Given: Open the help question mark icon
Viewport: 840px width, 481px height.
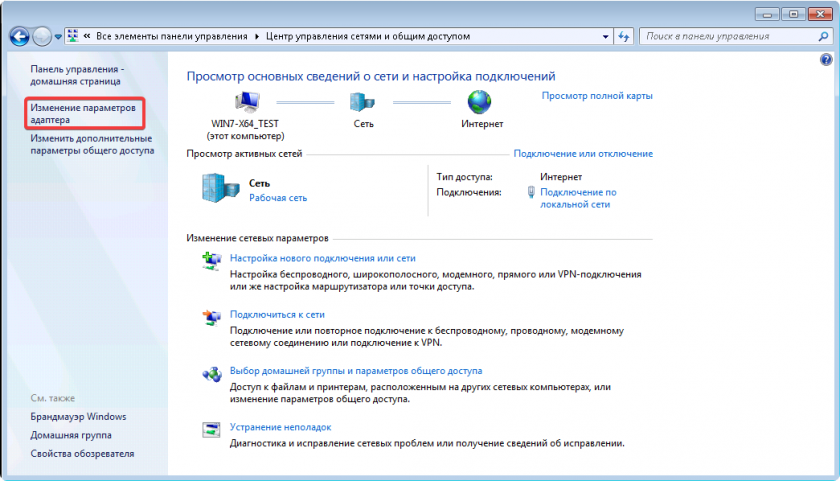Looking at the screenshot, I should (x=826, y=61).
